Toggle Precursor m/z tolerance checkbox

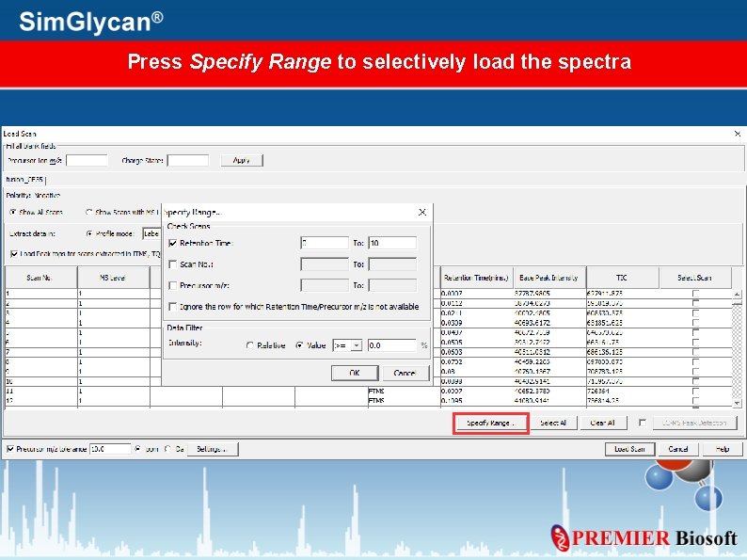pos(10,449)
